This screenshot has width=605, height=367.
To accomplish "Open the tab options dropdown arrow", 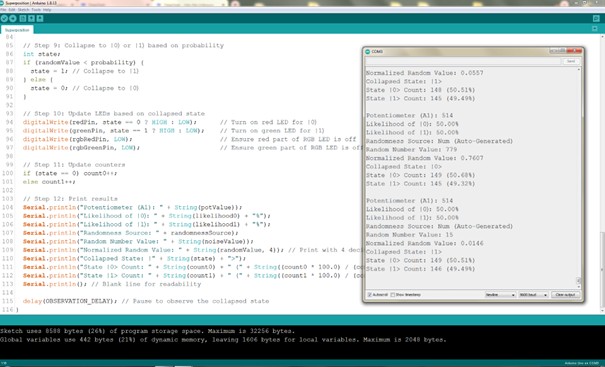I will point(595,29).
